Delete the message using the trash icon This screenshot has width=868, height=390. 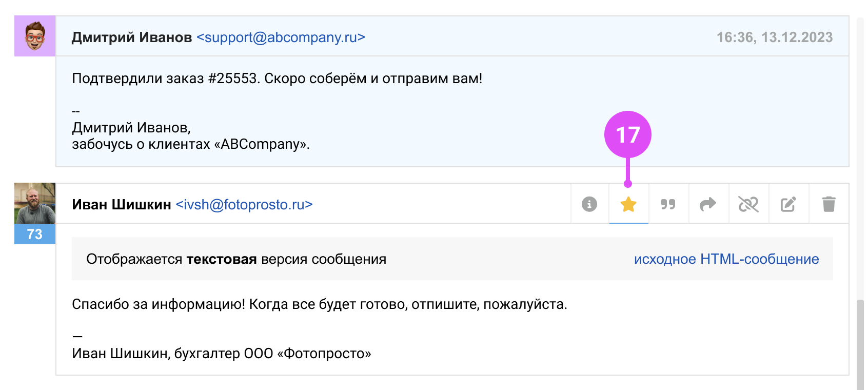[828, 204]
